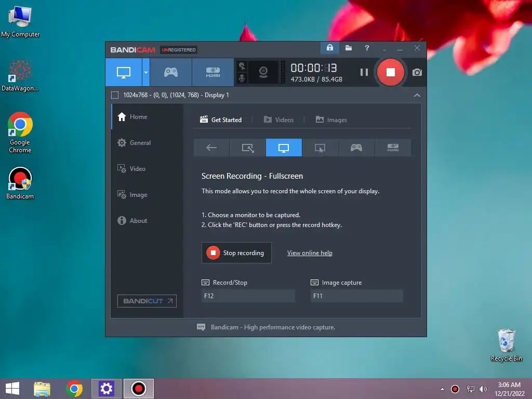Image resolution: width=532 pixels, height=399 pixels.
Task: Open Settings gear app in taskbar
Action: [x=106, y=389]
